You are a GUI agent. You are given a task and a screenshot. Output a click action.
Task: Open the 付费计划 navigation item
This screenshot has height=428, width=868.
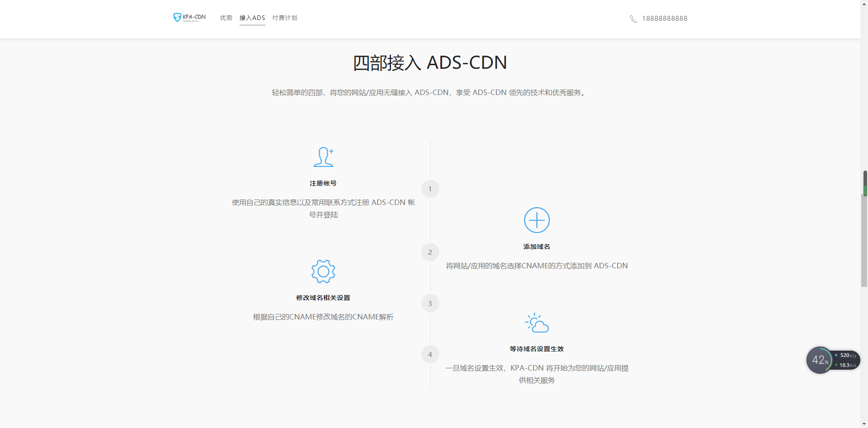pos(284,18)
